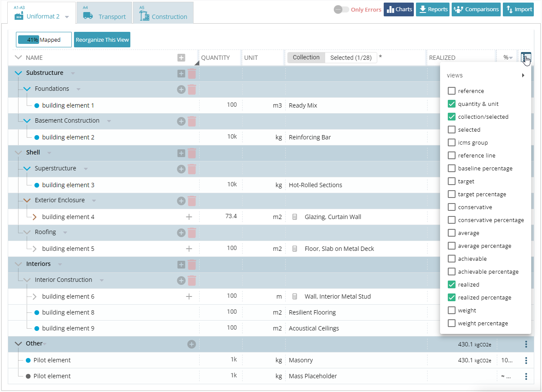The image size is (542, 392).
Task: Toggle the Only Errors switch
Action: tap(341, 9)
